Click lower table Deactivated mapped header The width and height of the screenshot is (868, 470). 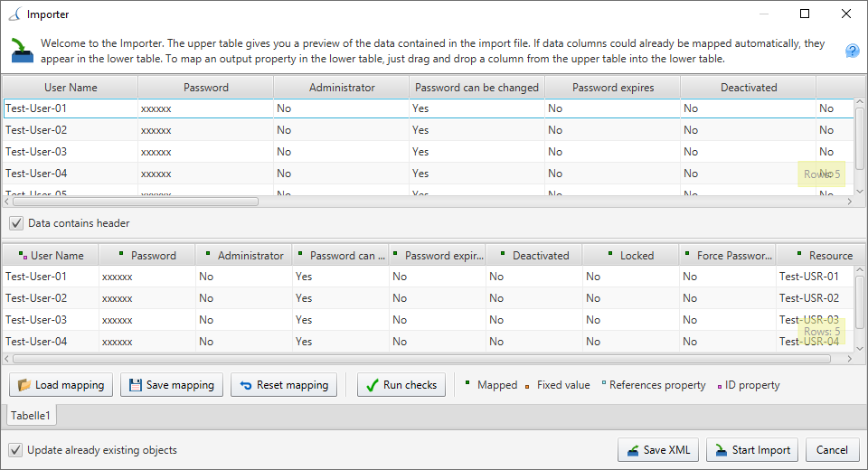534,255
